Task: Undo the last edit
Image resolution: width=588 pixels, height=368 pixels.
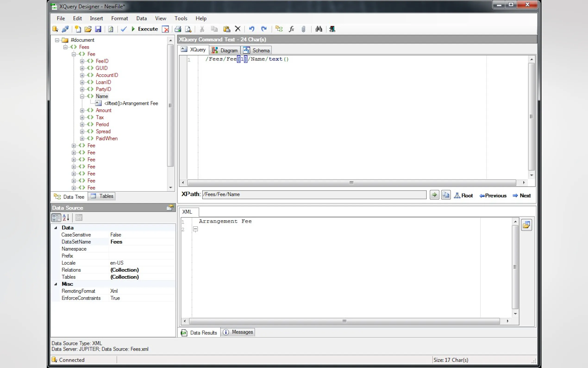Action: click(x=252, y=29)
